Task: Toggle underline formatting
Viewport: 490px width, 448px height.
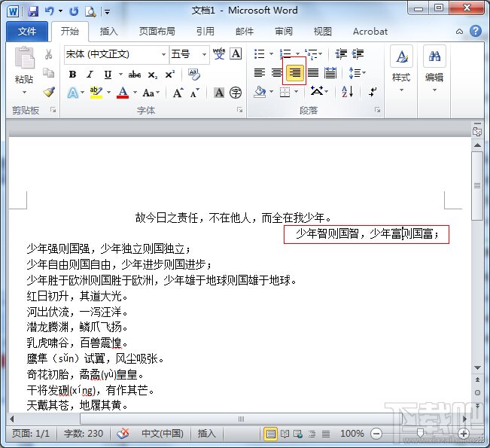Action: tap(108, 75)
